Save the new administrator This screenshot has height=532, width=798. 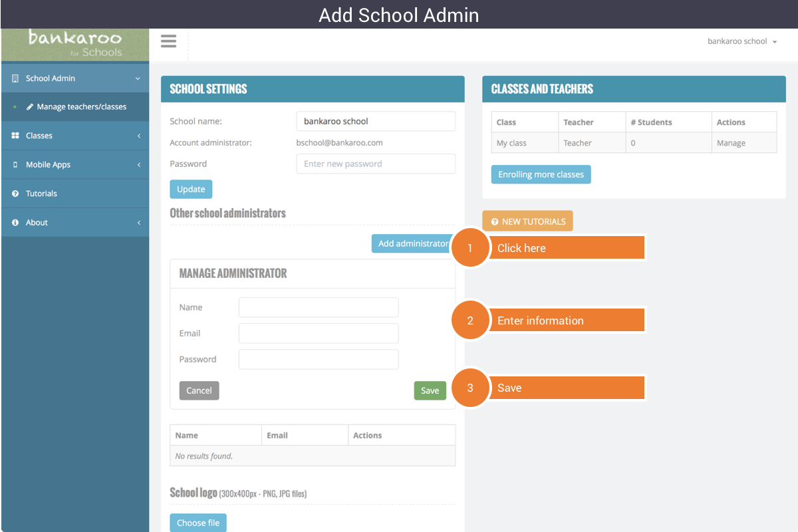pos(430,390)
